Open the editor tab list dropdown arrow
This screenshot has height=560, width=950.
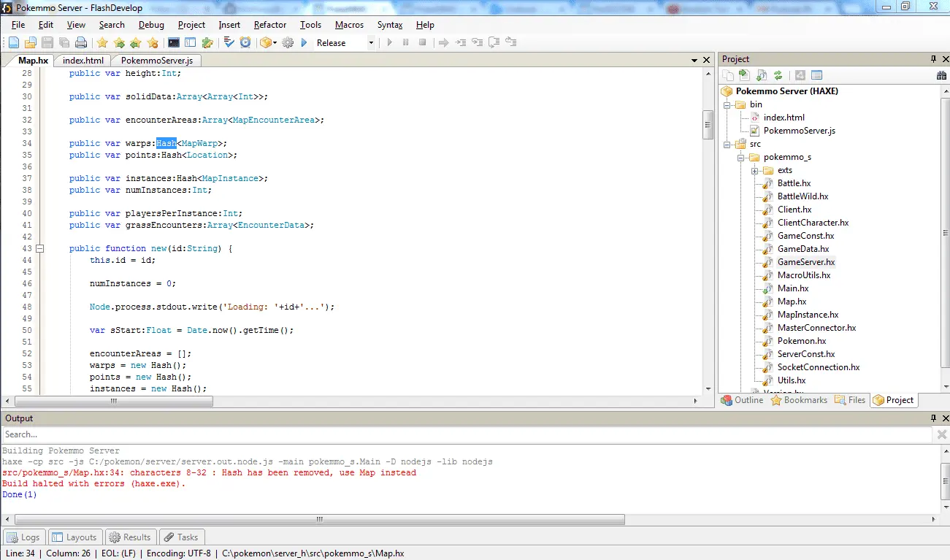coord(694,61)
